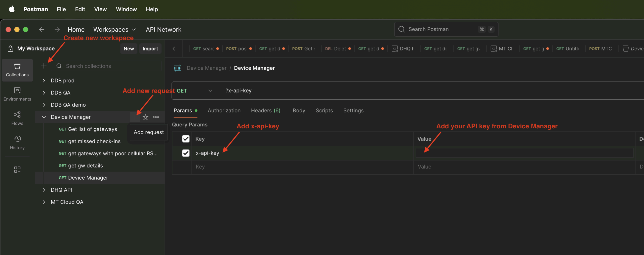Viewport: 644px width, 255px height.
Task: Open the Environments sidebar panel
Action: point(17,94)
